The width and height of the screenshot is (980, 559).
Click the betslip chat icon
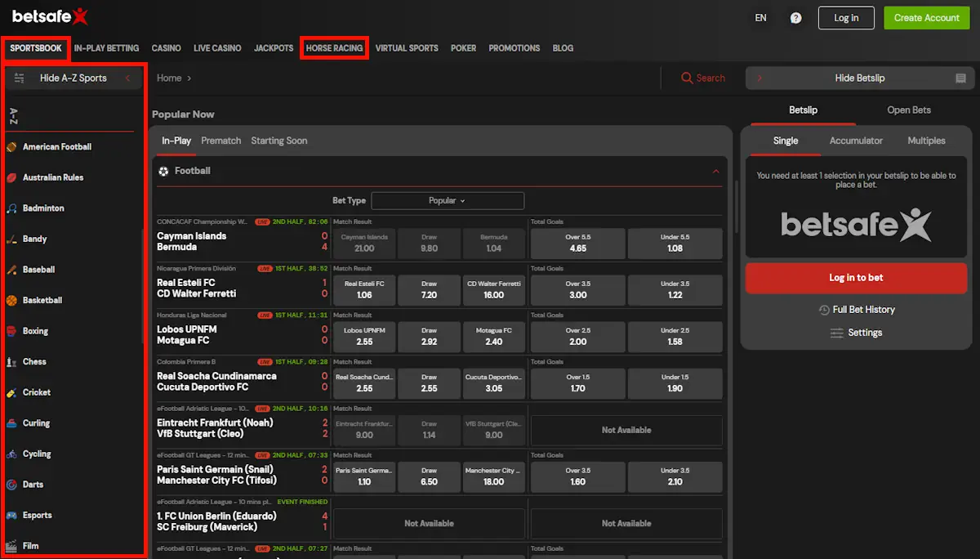coord(959,78)
